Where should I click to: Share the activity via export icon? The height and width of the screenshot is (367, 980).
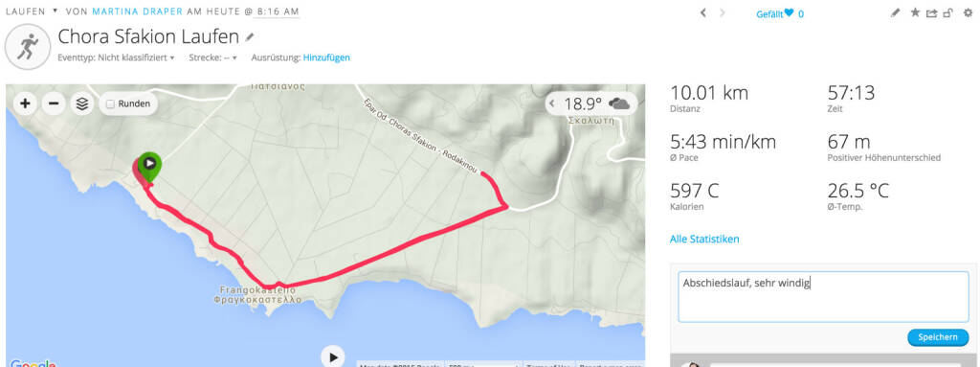pyautogui.click(x=931, y=12)
